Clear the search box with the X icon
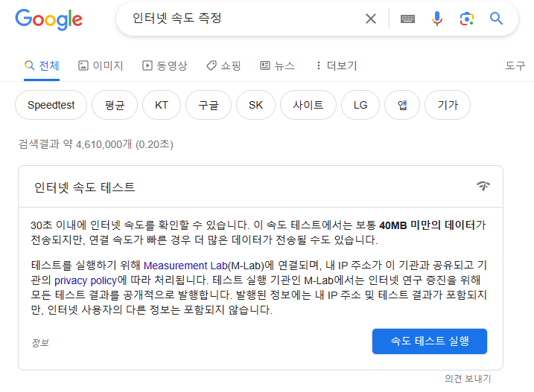 click(x=371, y=19)
